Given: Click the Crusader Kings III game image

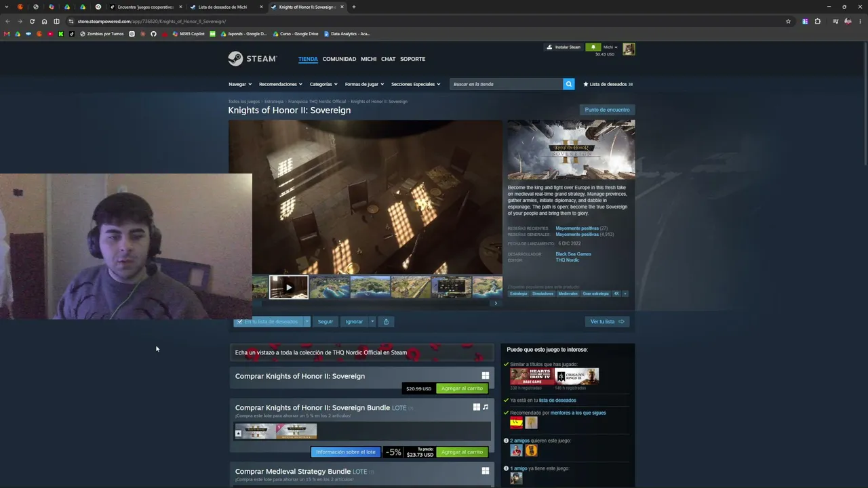Looking at the screenshot, I should [x=576, y=376].
